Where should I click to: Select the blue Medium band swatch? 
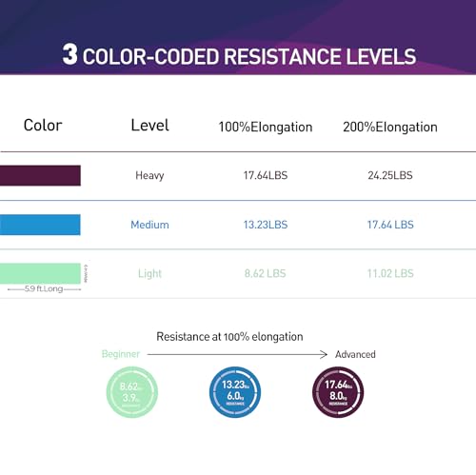click(40, 225)
